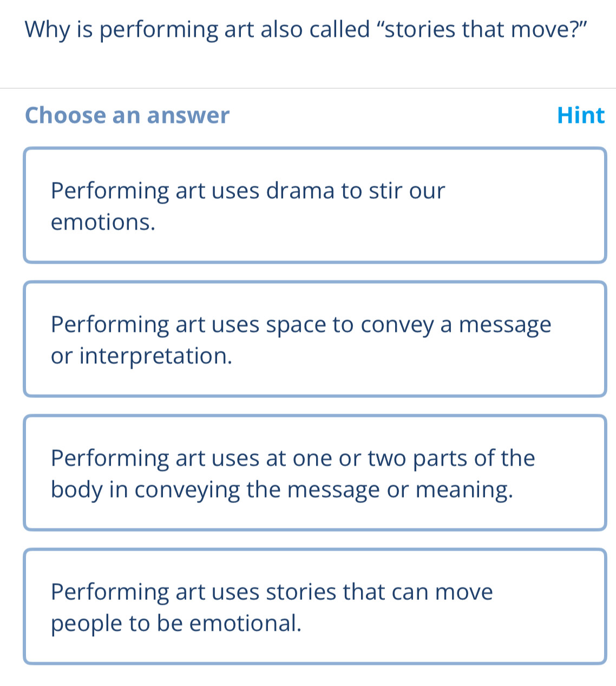Tap the last answer option box
Screen dimensions: 616x686
(314, 606)
